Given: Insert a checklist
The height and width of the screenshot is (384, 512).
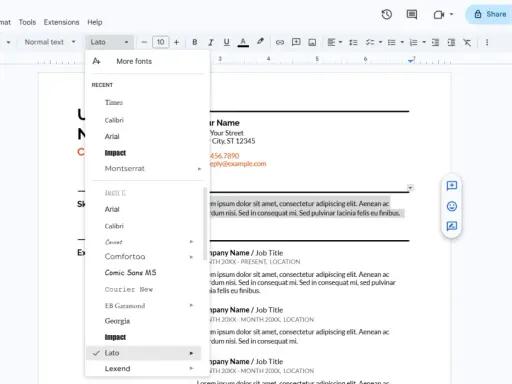Looking at the screenshot, I should [x=370, y=42].
